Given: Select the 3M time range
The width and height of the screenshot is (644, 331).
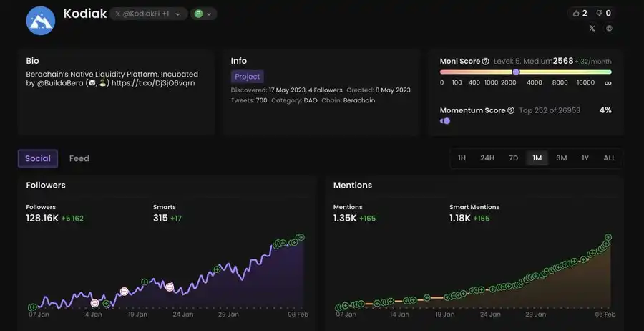Looking at the screenshot, I should (x=562, y=158).
